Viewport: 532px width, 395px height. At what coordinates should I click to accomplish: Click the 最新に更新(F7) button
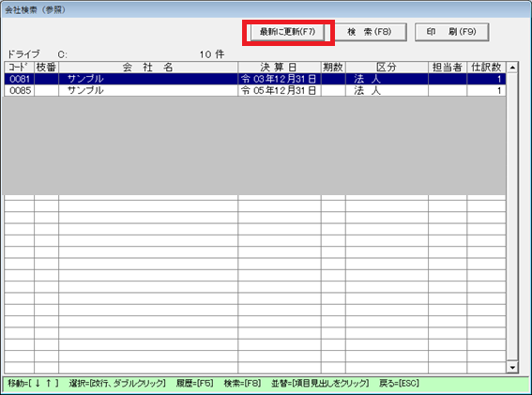[287, 32]
